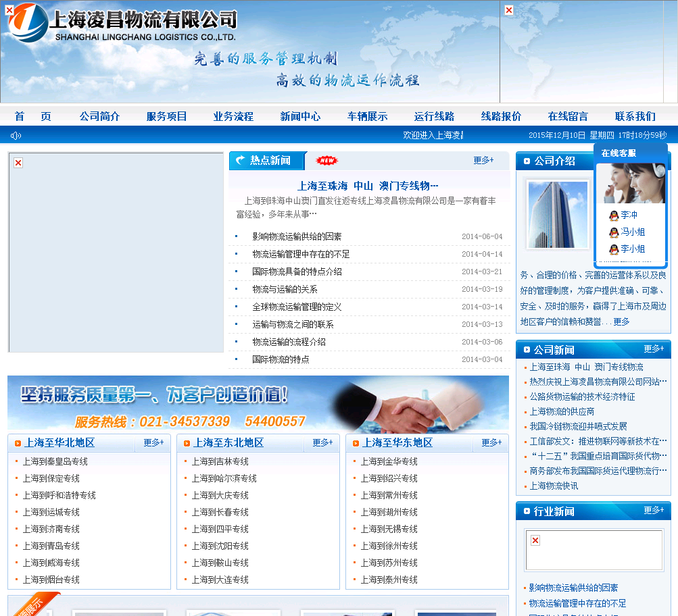
Task: Click the red NEW badge beside 热点新闻
Action: (x=327, y=160)
